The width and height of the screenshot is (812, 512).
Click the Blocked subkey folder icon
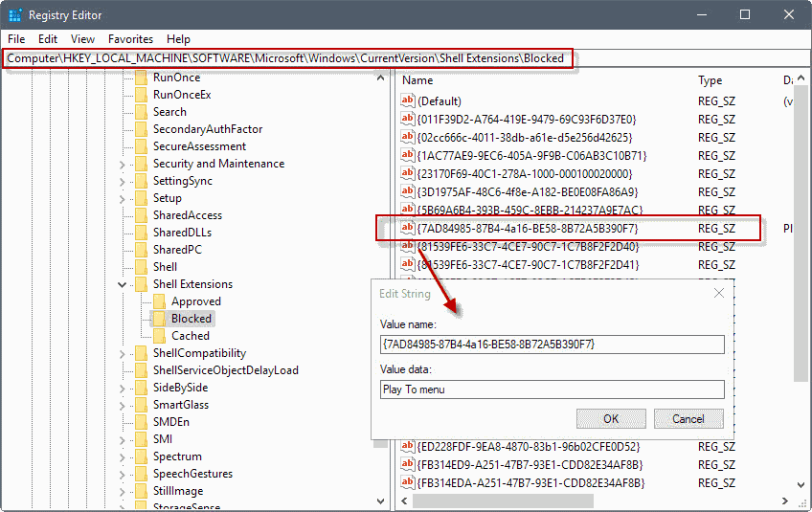tap(160, 319)
